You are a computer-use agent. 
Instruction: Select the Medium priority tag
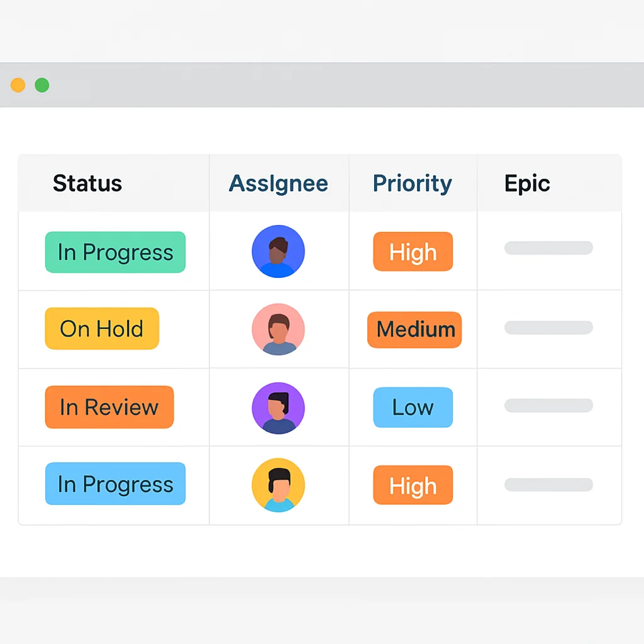point(414,330)
